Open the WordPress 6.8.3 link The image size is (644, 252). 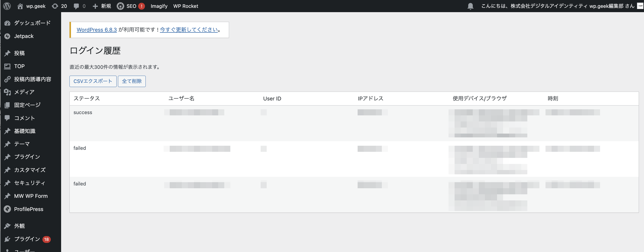[96, 30]
